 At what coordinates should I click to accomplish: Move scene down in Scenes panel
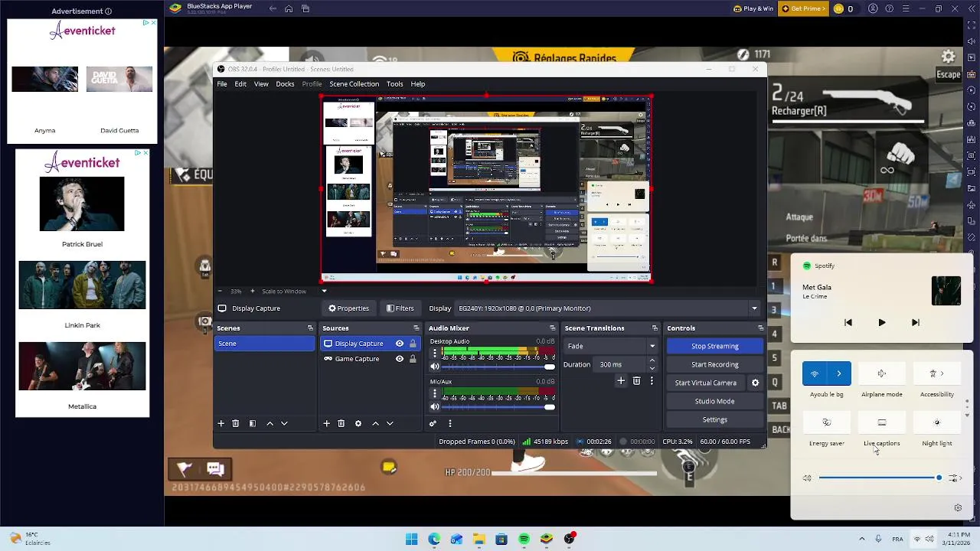tap(284, 423)
